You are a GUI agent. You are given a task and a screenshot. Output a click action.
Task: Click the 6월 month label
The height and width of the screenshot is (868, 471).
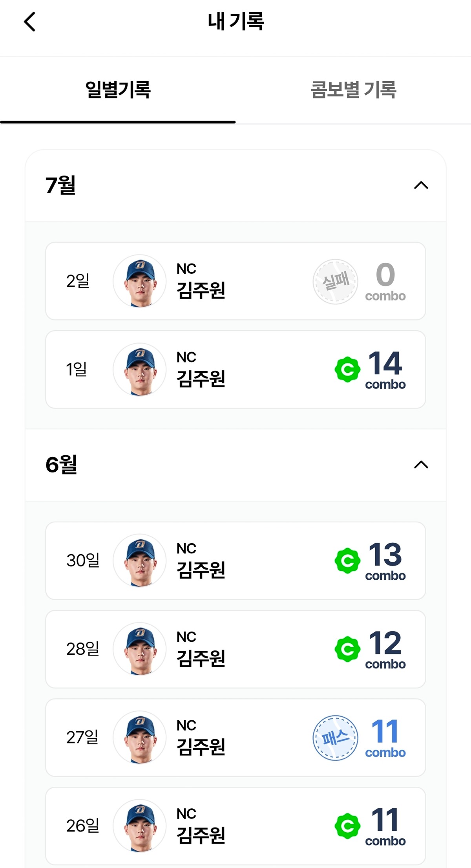tap(61, 464)
